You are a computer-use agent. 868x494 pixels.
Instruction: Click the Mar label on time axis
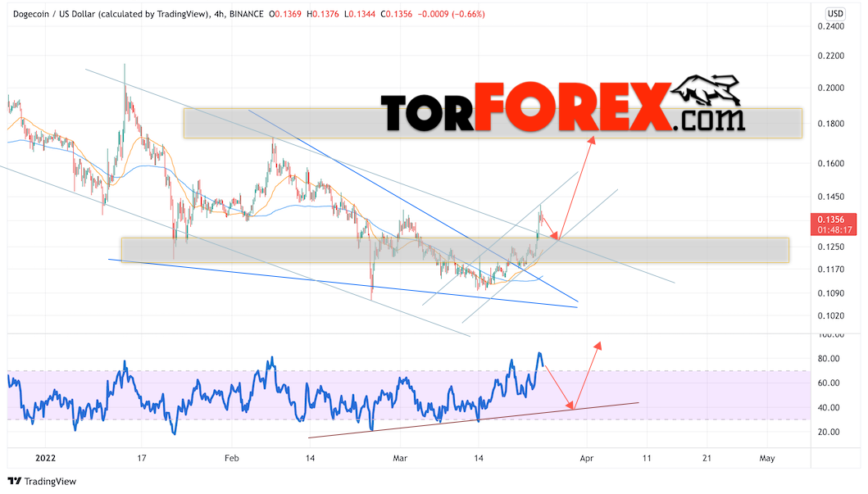pos(400,459)
